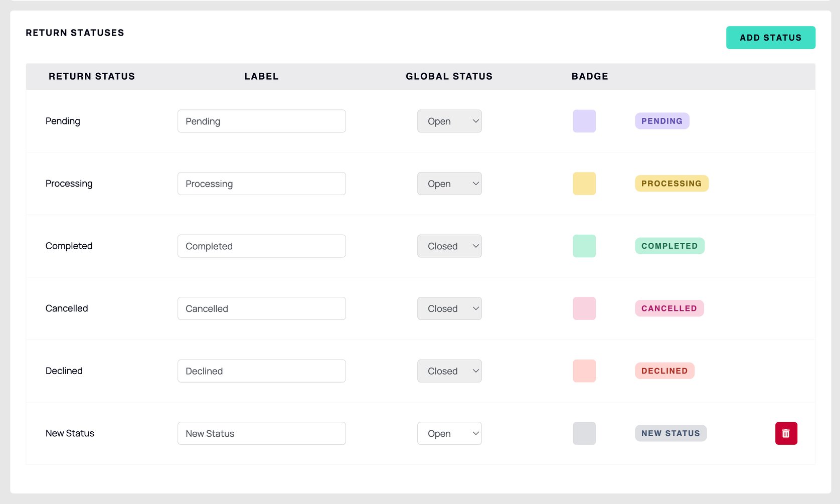840x504 pixels.
Task: Pick the gray New Status color swatch
Action: (584, 433)
